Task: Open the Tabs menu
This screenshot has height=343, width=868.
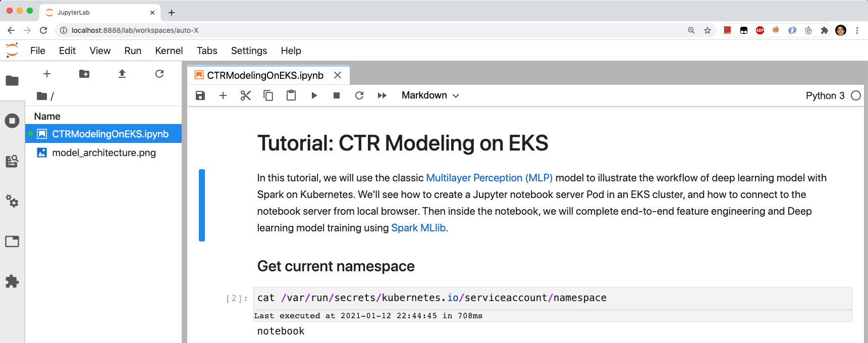Action: click(x=207, y=51)
